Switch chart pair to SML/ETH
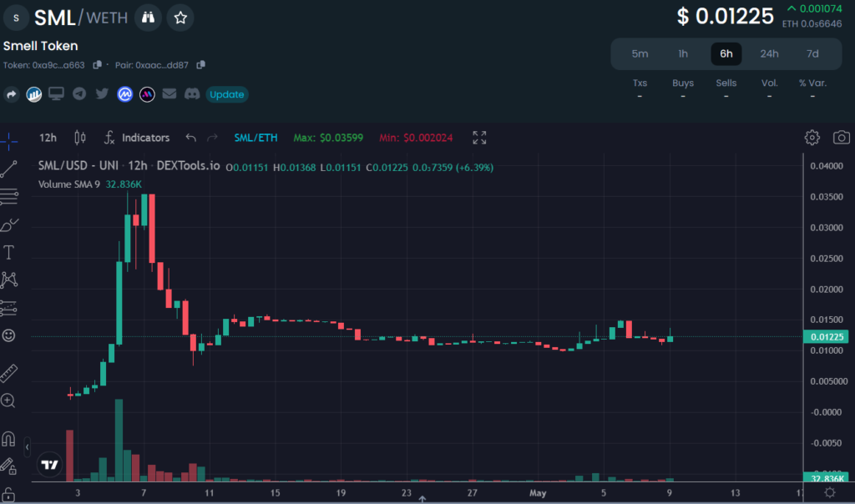The width and height of the screenshot is (855, 504). pos(256,138)
